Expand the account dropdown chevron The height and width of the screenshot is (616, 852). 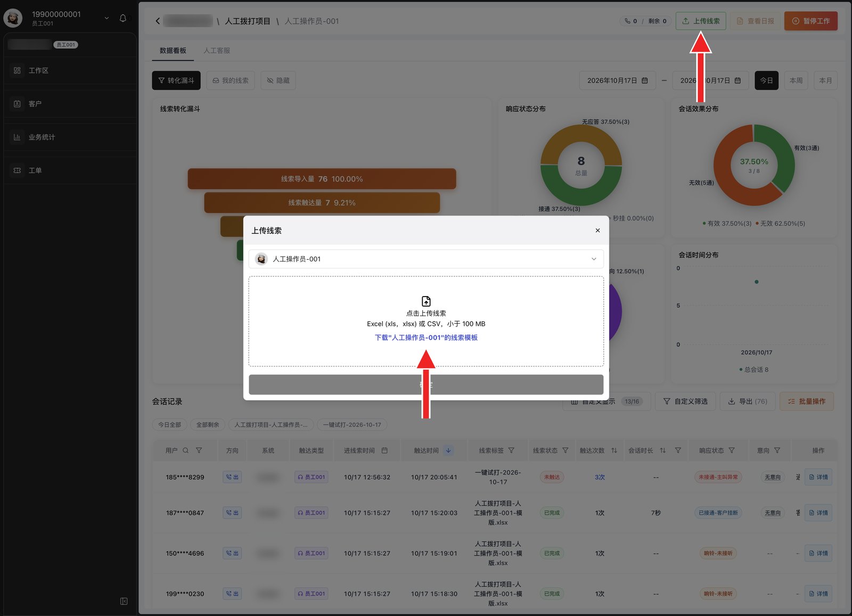tap(106, 18)
